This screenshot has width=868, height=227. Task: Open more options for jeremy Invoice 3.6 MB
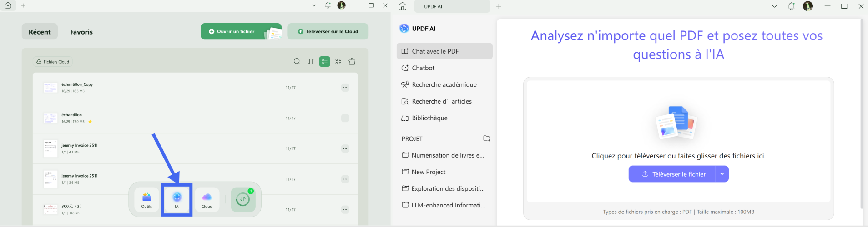tap(345, 179)
